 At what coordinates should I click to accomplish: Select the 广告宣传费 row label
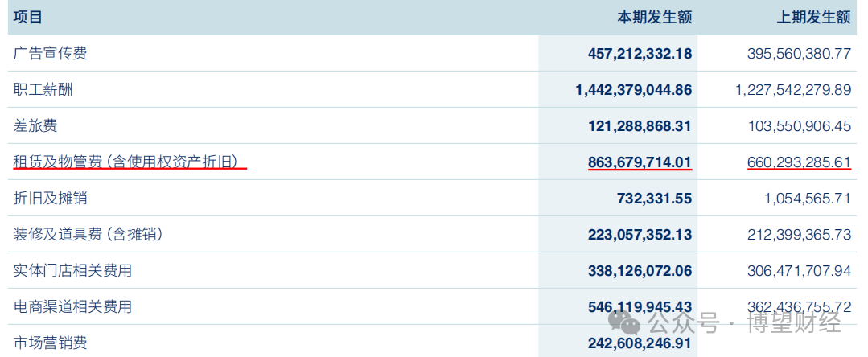tap(50, 54)
